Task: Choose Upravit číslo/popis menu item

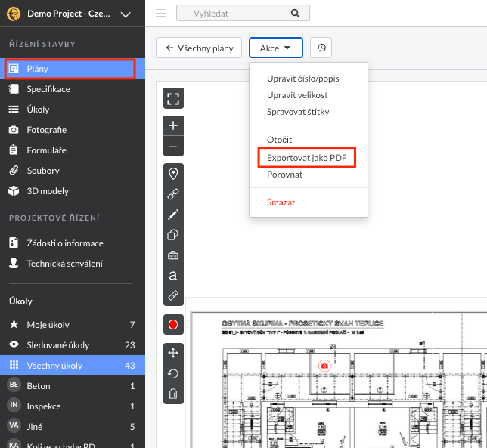Action: click(302, 79)
